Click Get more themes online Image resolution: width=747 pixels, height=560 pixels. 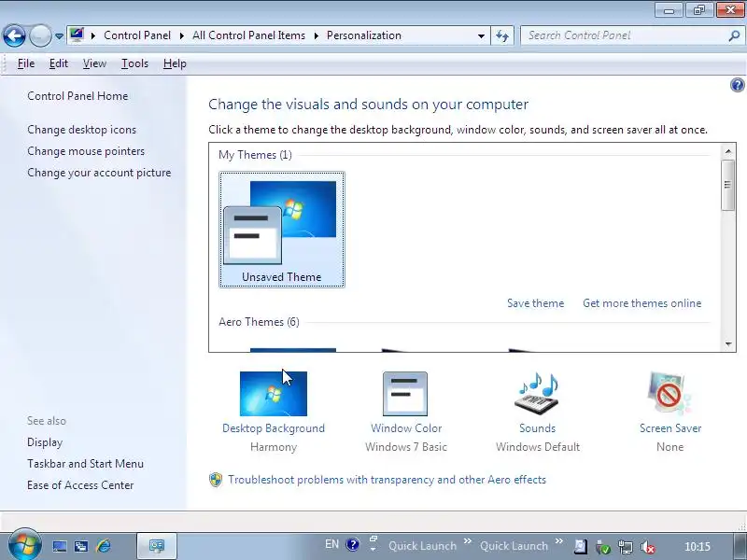pos(641,303)
